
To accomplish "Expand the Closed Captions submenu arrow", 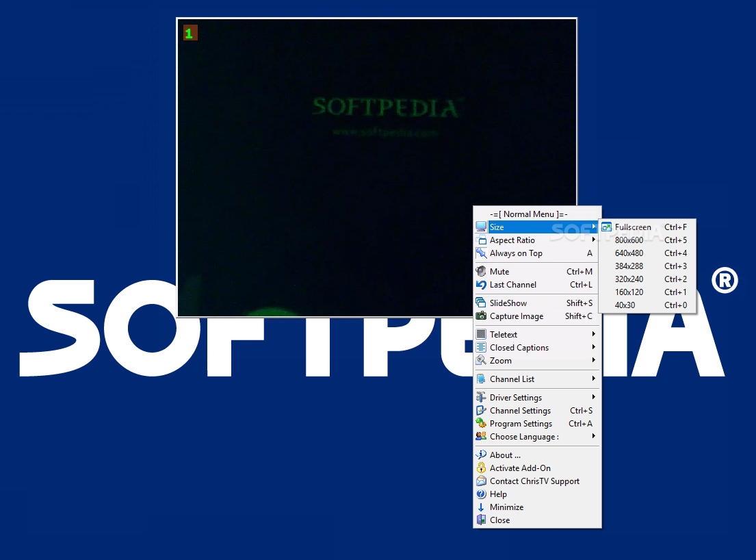I will click(594, 347).
